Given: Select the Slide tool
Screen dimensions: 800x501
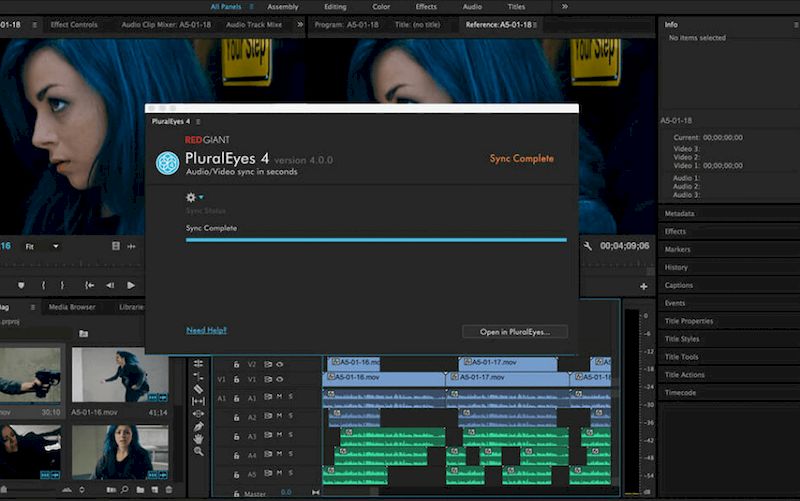Looking at the screenshot, I should click(198, 414).
